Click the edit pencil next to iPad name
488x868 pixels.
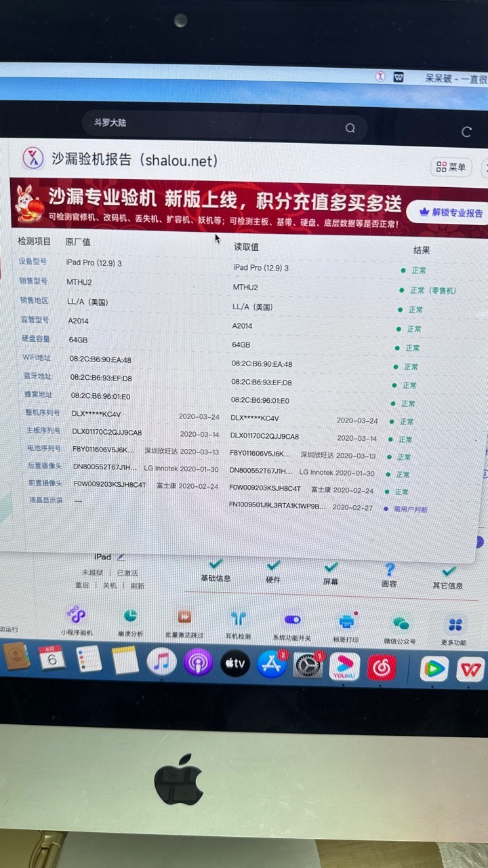121,557
